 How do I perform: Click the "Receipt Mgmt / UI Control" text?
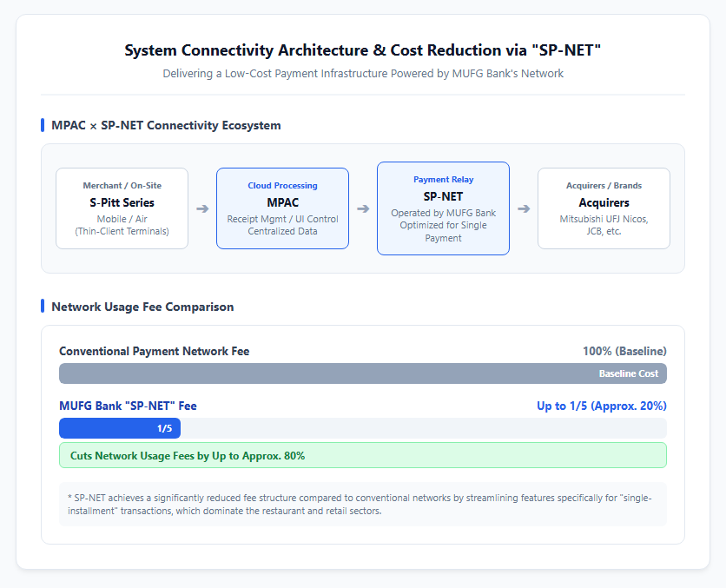click(x=282, y=219)
